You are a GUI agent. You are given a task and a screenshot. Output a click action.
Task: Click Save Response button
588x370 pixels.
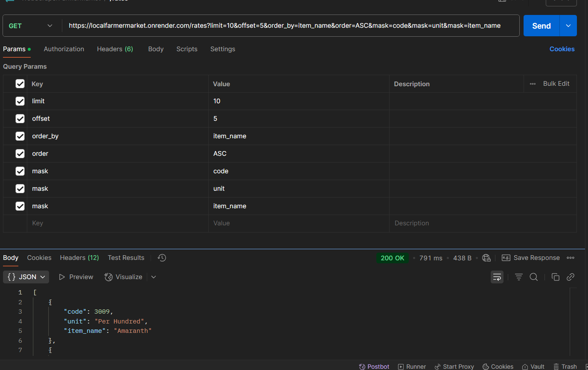531,258
